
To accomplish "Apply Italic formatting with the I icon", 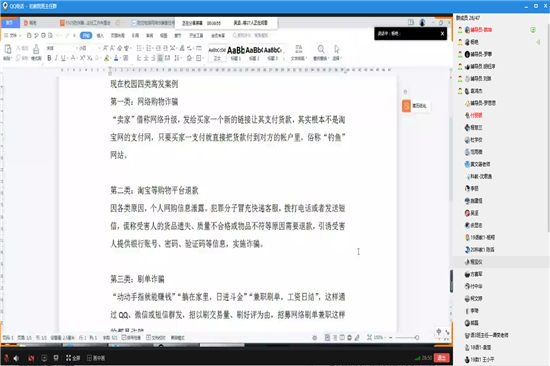I will 56,58.
